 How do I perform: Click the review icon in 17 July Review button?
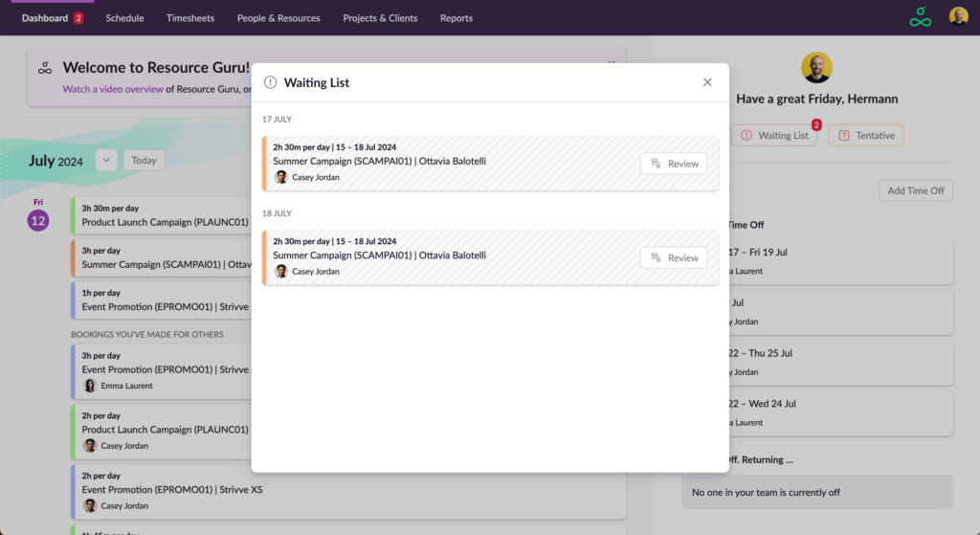tap(656, 164)
